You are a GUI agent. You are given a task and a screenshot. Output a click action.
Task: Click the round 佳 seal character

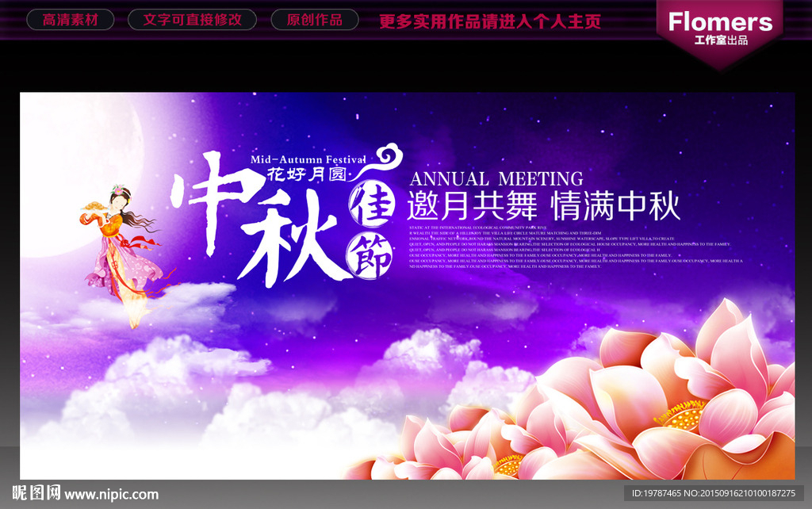coord(371,205)
